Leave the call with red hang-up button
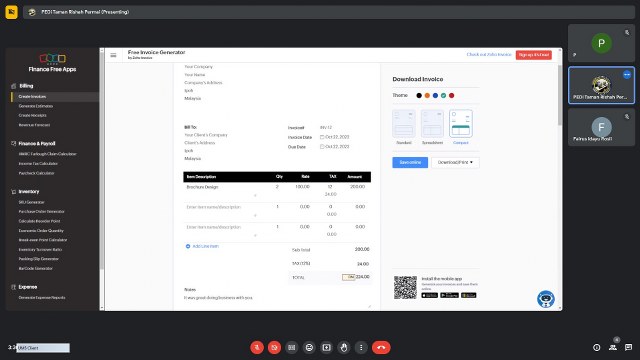 [x=381, y=347]
